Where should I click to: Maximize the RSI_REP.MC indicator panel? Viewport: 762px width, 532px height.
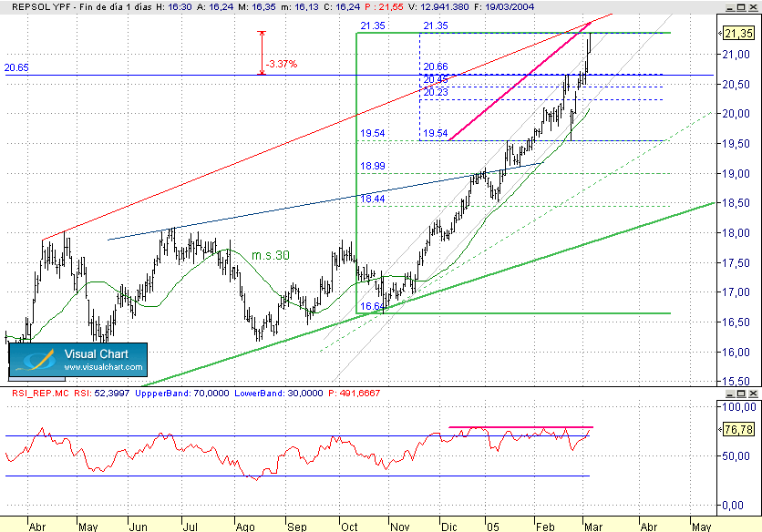pos(741,393)
